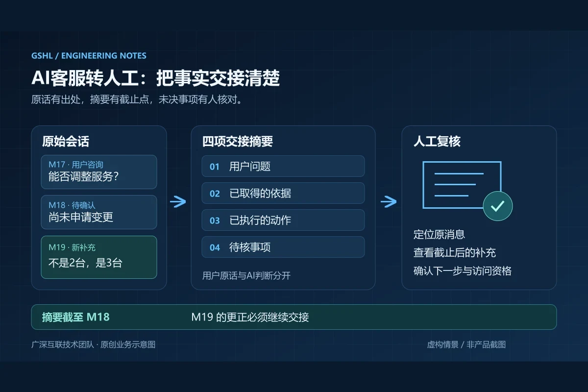This screenshot has height=392, width=588.
Task: Click the document with checkmark icon
Action: click(467, 191)
